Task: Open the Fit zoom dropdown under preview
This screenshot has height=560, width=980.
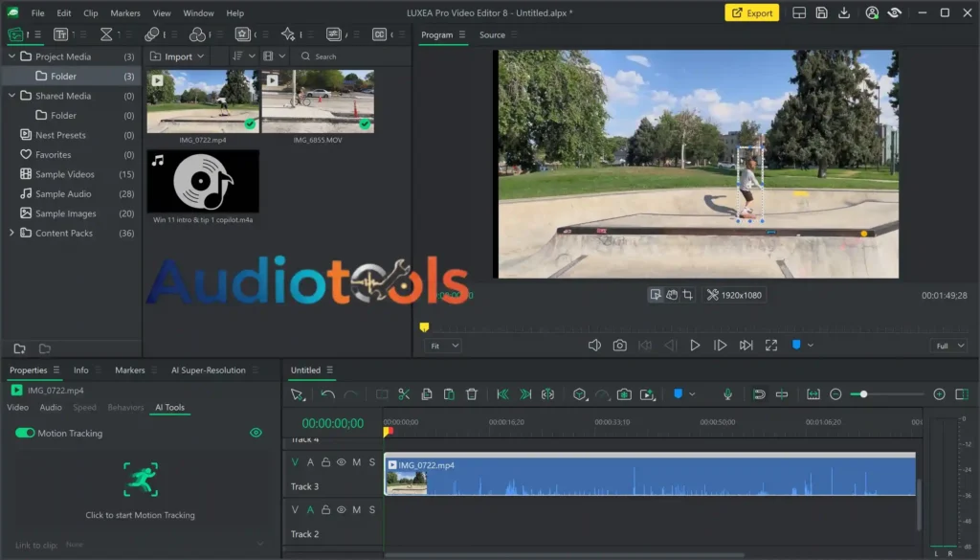Action: click(x=443, y=346)
